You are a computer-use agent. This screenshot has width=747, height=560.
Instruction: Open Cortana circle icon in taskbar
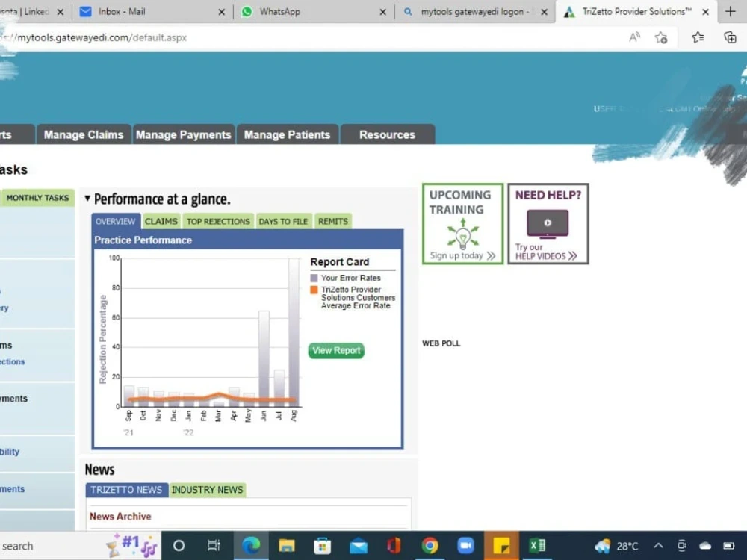pos(179,546)
